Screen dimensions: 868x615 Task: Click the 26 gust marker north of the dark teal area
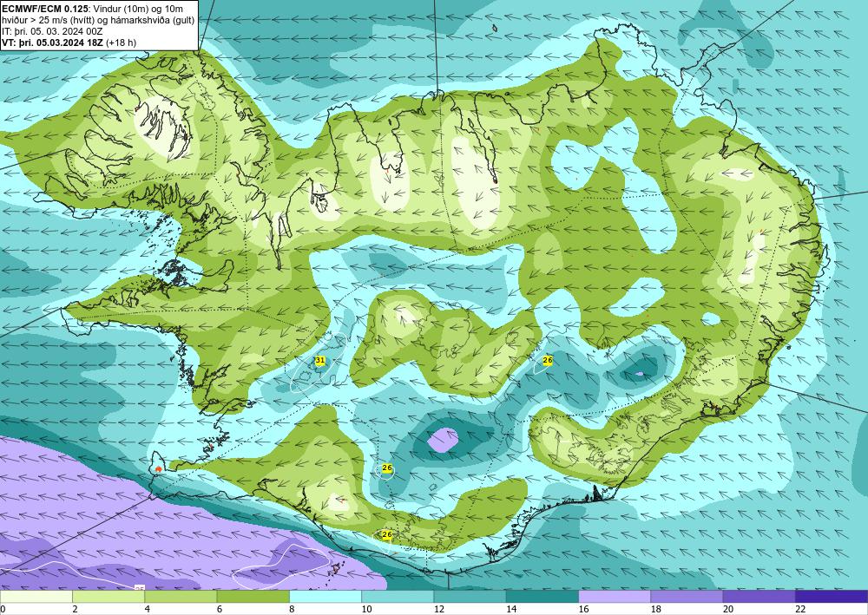pos(548,360)
